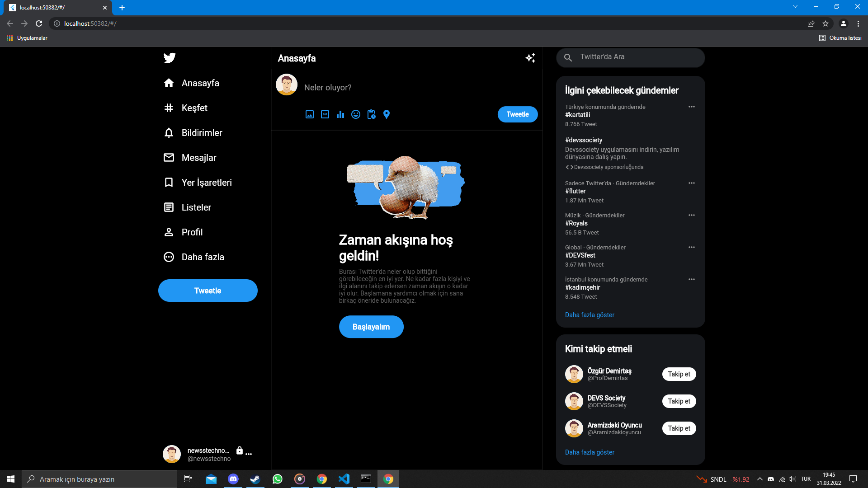Open Özgür Demirtaş profile name
The height and width of the screenshot is (488, 868).
(x=609, y=371)
